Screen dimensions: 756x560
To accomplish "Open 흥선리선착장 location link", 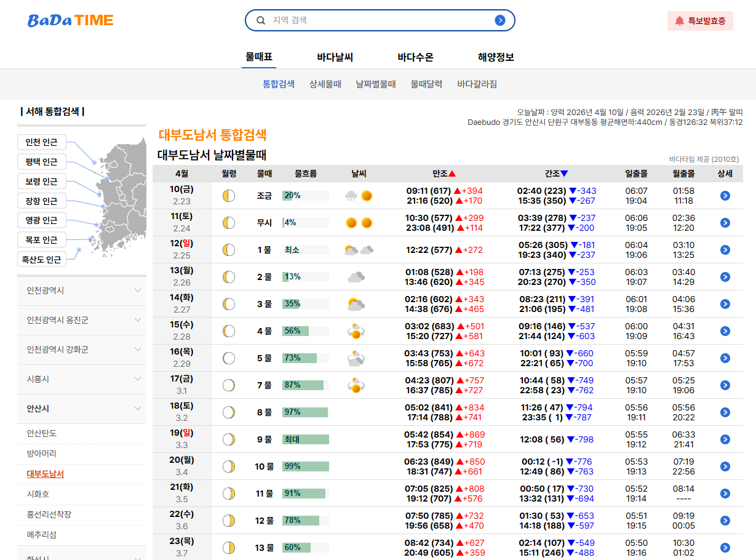I will click(x=49, y=514).
